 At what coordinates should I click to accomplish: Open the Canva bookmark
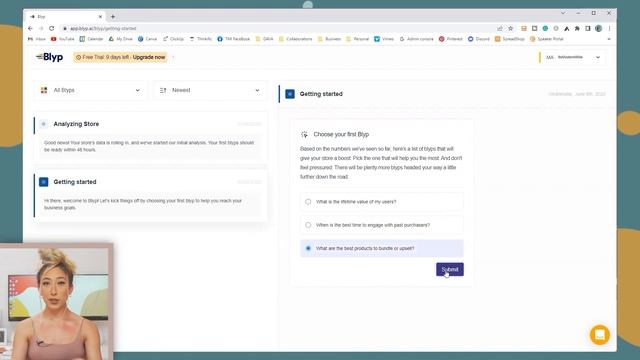click(147, 39)
